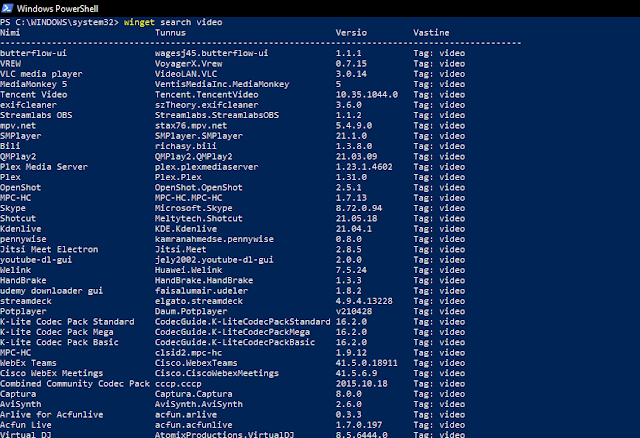Image resolution: width=640 pixels, height=438 pixels.
Task: Click the 'SMPlayer.SMPlayer' package ID
Action: [x=199, y=136]
